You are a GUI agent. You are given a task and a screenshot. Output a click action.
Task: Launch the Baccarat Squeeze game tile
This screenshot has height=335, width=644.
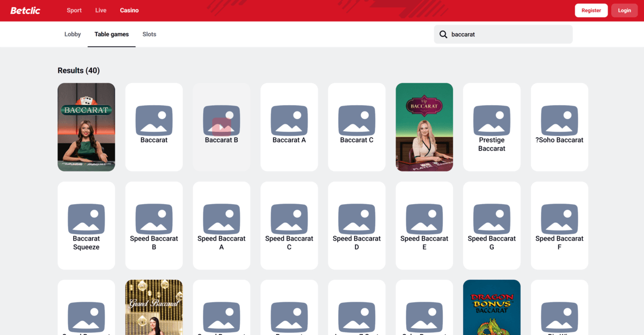tap(86, 225)
